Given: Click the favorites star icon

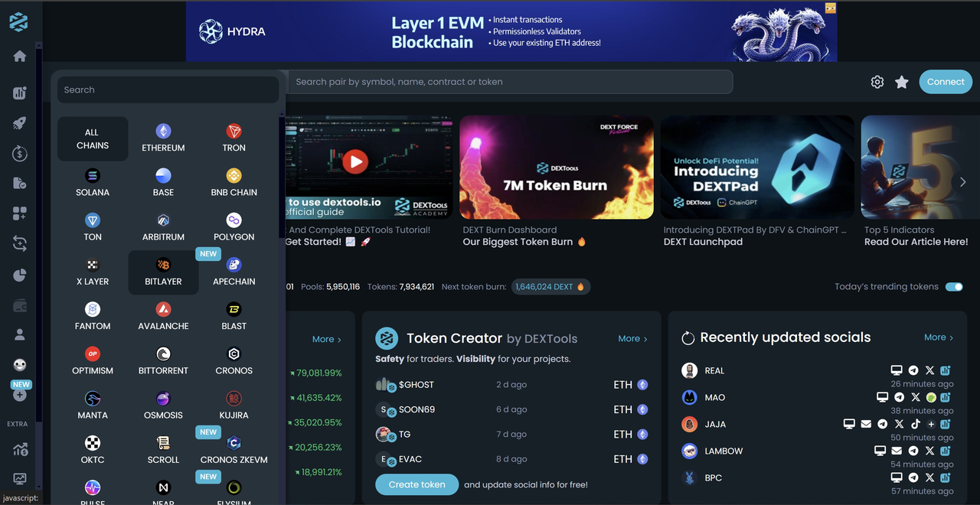Looking at the screenshot, I should coord(902,82).
